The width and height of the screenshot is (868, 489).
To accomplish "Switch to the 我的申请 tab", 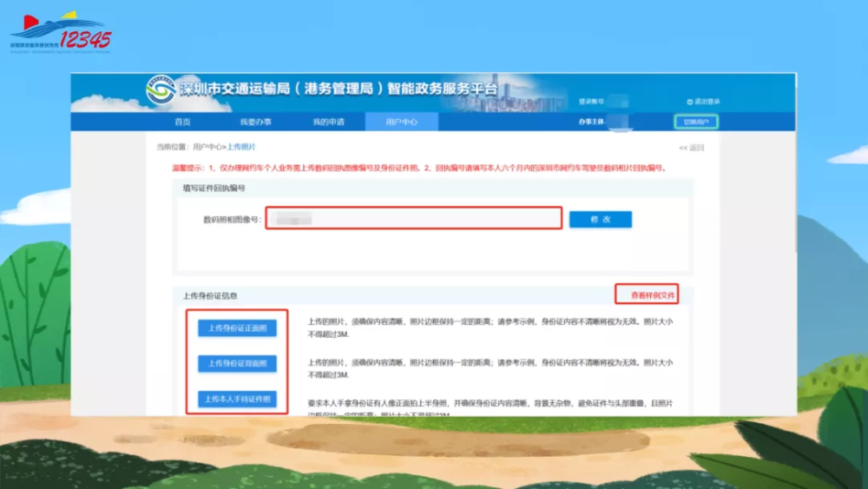I will click(329, 122).
